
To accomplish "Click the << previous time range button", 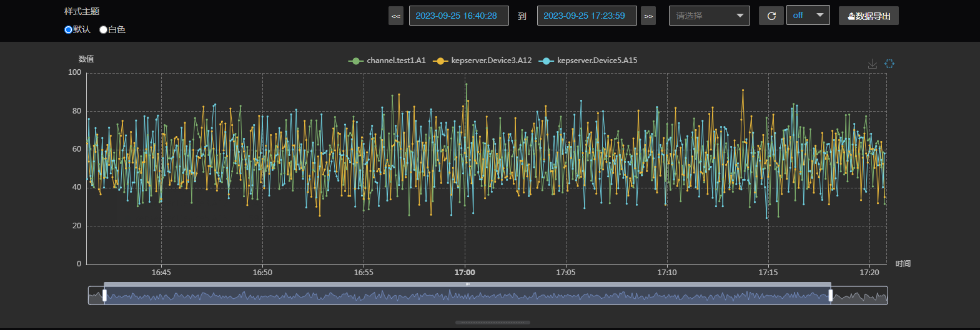I will pyautogui.click(x=396, y=16).
